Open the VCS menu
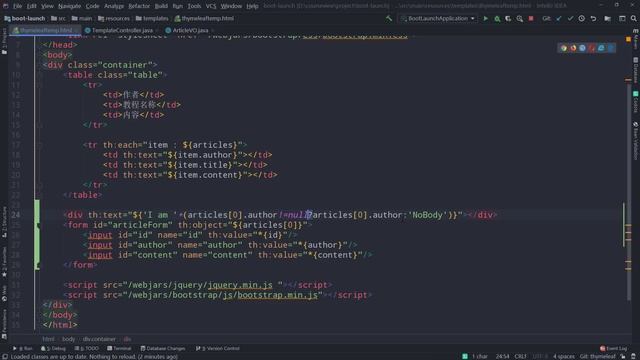640x360 pixels. (x=211, y=6)
